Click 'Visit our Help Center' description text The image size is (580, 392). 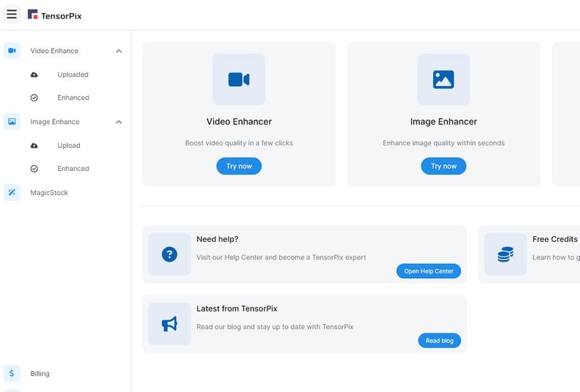pyautogui.click(x=281, y=257)
